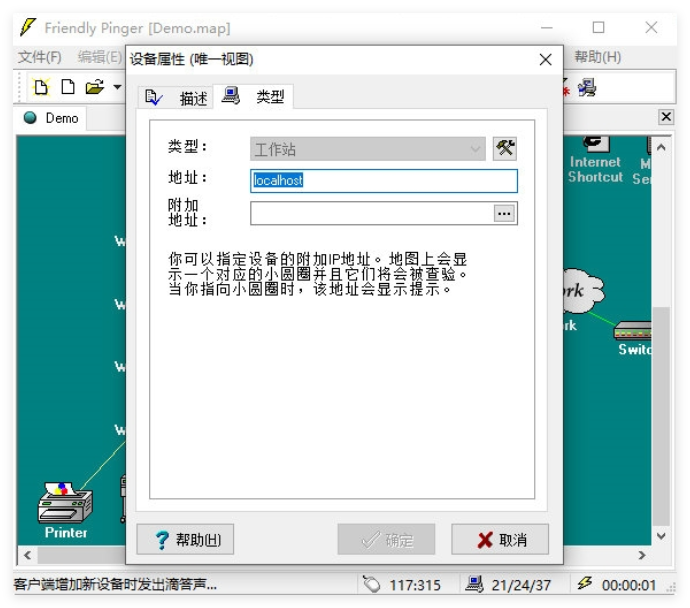Open the 文件(F) menu

tap(40, 57)
